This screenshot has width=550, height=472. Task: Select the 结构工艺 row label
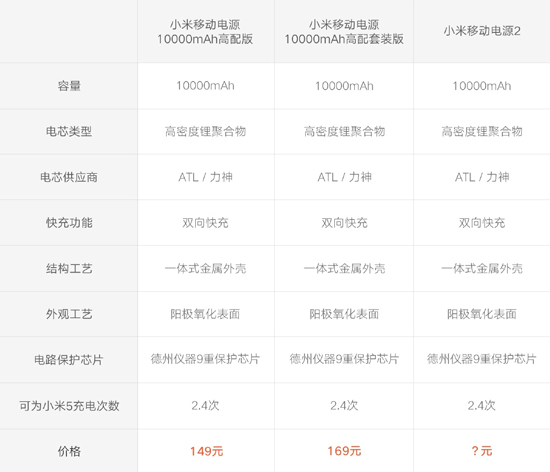[69, 269]
